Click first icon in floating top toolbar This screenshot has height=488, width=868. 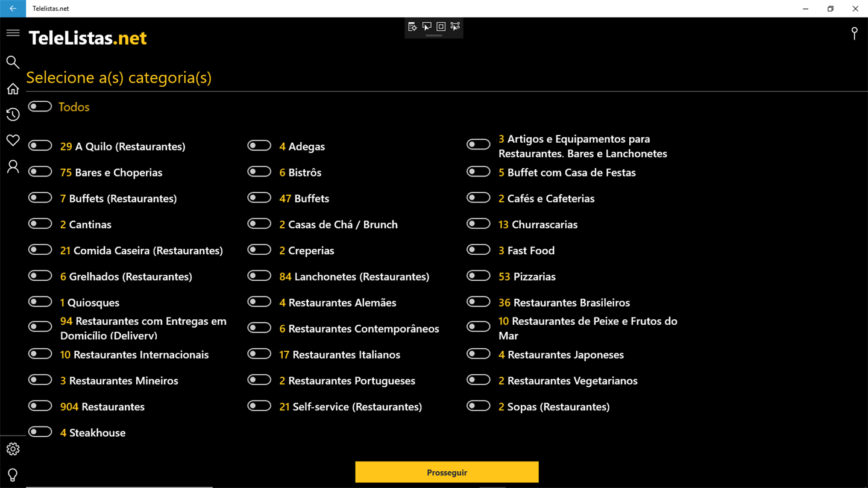tap(412, 27)
